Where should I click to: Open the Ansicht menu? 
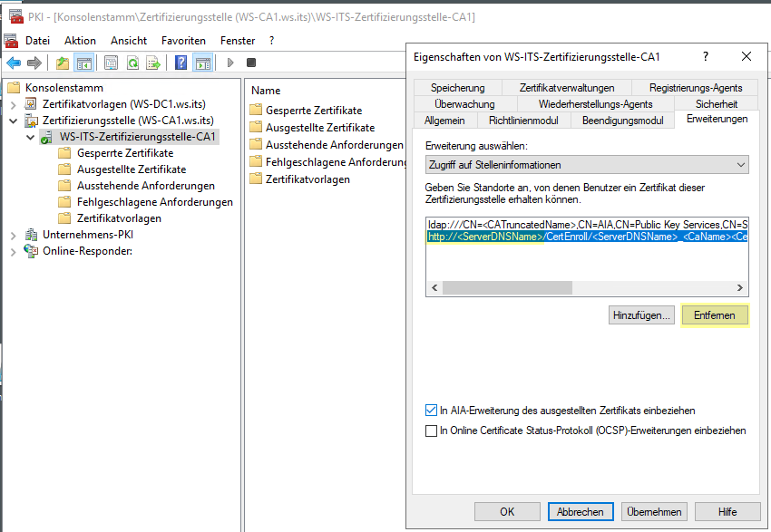(129, 41)
